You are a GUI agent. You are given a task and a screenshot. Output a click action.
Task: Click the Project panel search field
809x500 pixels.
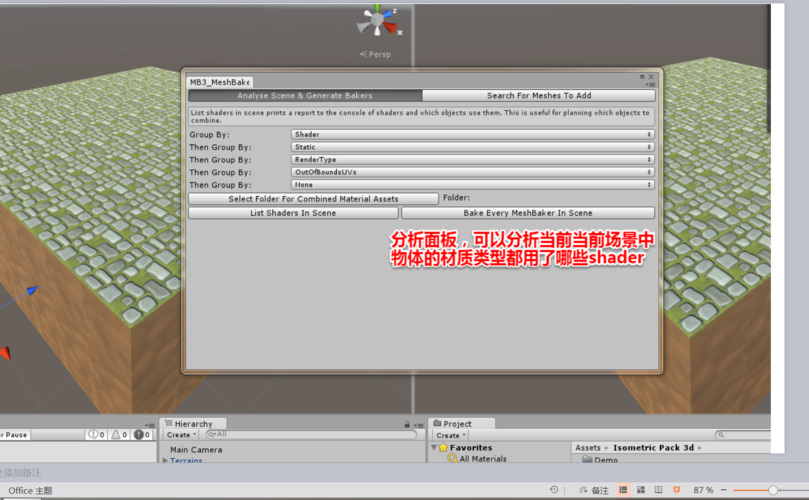tap(743, 435)
